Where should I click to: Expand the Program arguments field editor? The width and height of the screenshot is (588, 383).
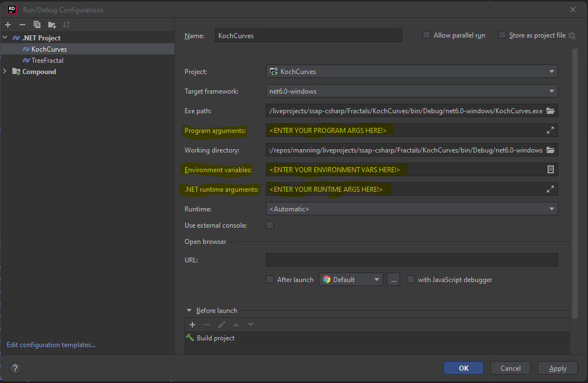click(550, 130)
